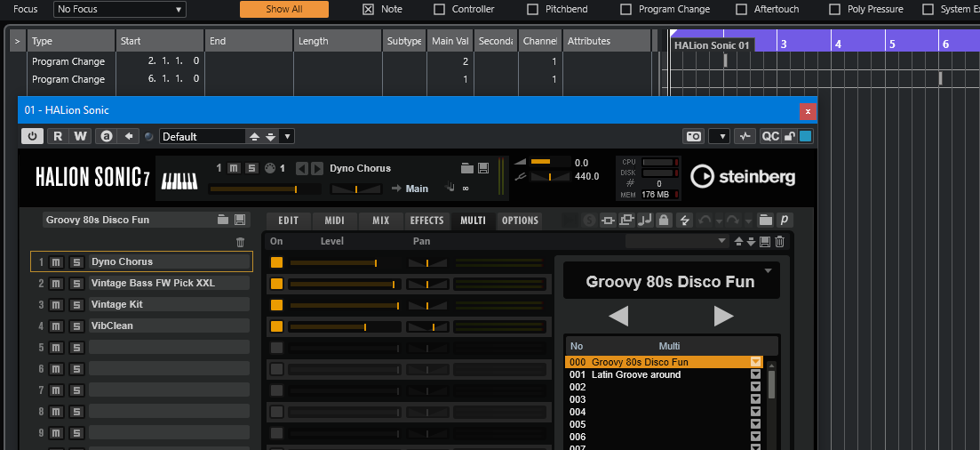The height and width of the screenshot is (450, 980).
Task: Toggle the On button for VibClean row
Action: [x=277, y=326]
